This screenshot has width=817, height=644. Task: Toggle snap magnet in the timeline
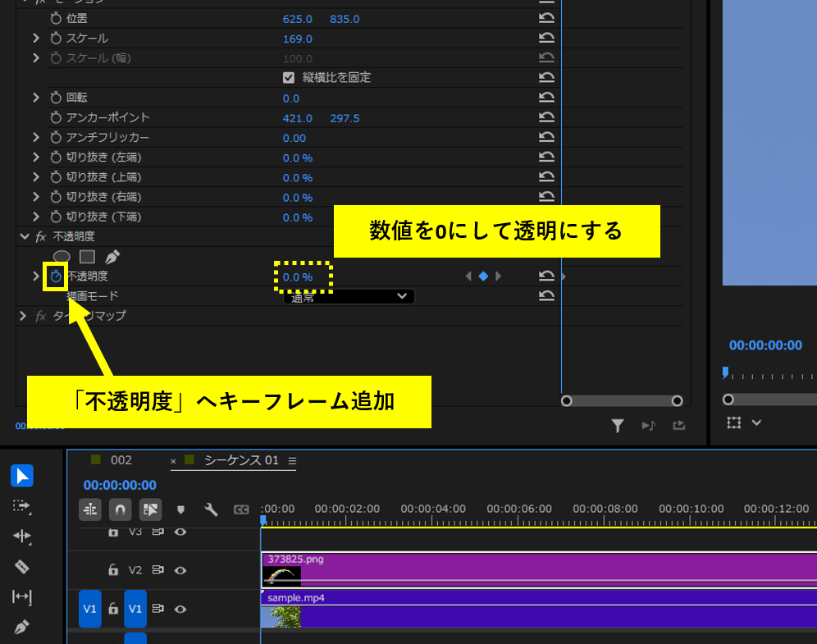120,509
